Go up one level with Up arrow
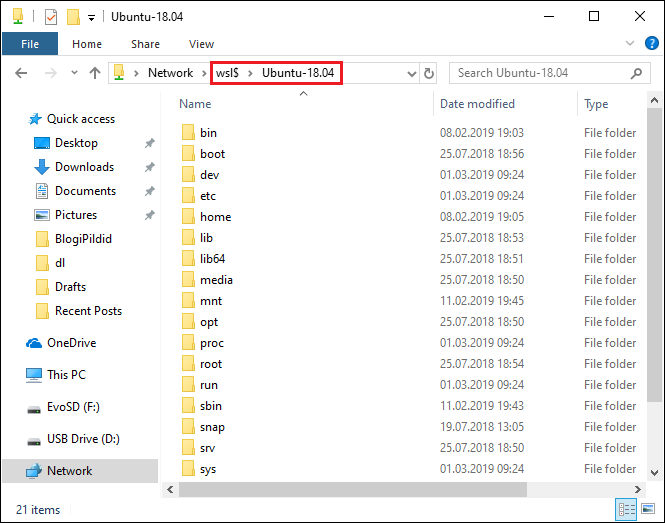This screenshot has width=665, height=523. click(95, 73)
